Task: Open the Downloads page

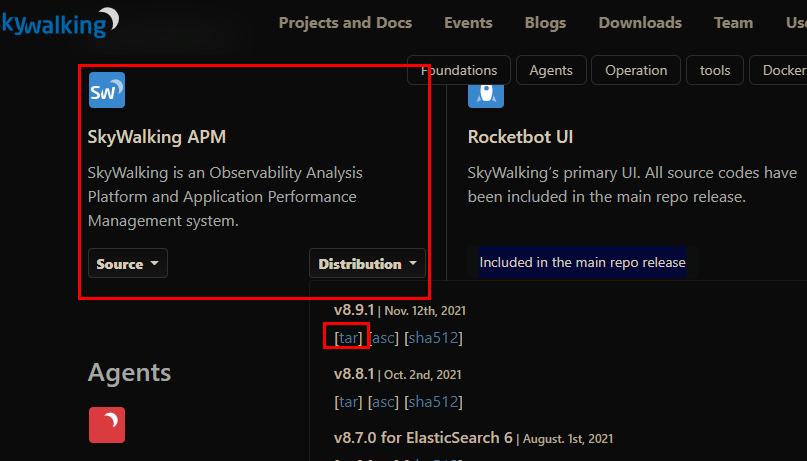Action: [640, 23]
